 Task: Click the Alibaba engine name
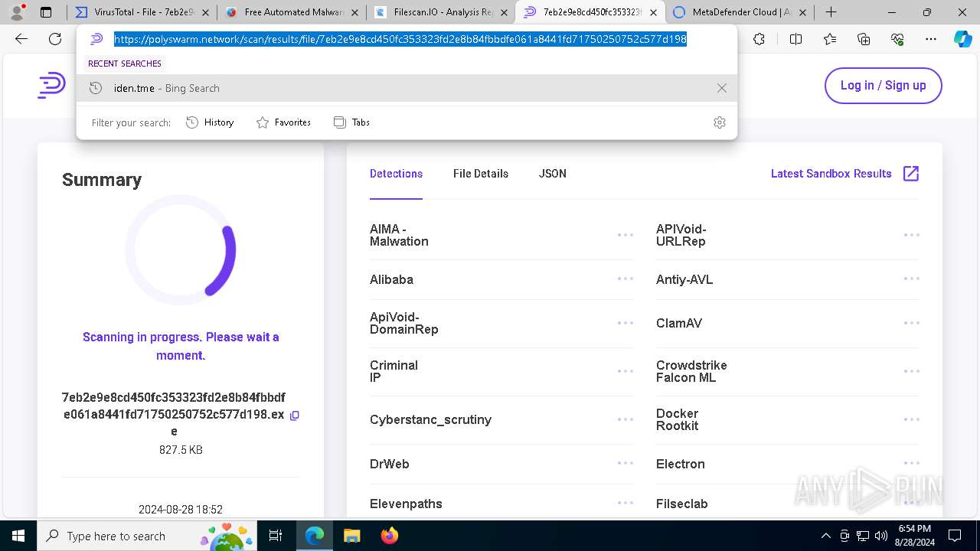pos(391,280)
